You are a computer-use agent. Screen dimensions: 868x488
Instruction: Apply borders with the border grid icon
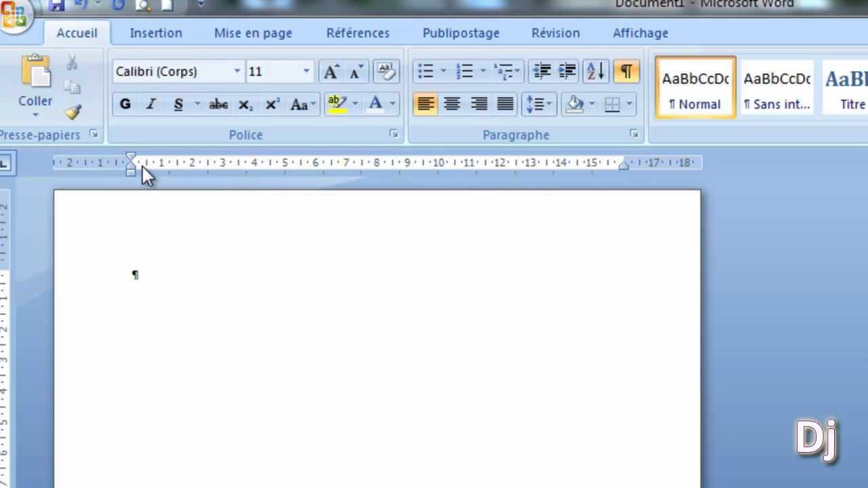coord(612,104)
